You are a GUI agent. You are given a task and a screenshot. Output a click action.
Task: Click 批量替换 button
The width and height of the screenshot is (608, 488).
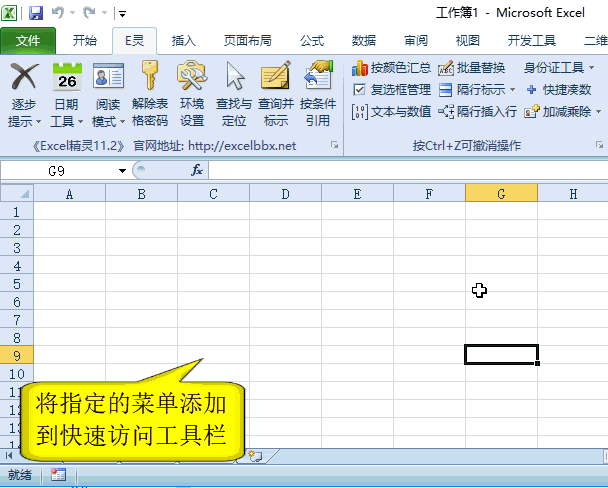(x=472, y=68)
